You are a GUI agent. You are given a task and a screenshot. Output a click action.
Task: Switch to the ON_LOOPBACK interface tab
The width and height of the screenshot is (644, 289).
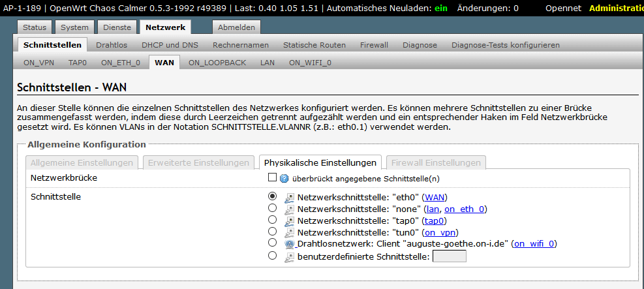click(x=217, y=63)
